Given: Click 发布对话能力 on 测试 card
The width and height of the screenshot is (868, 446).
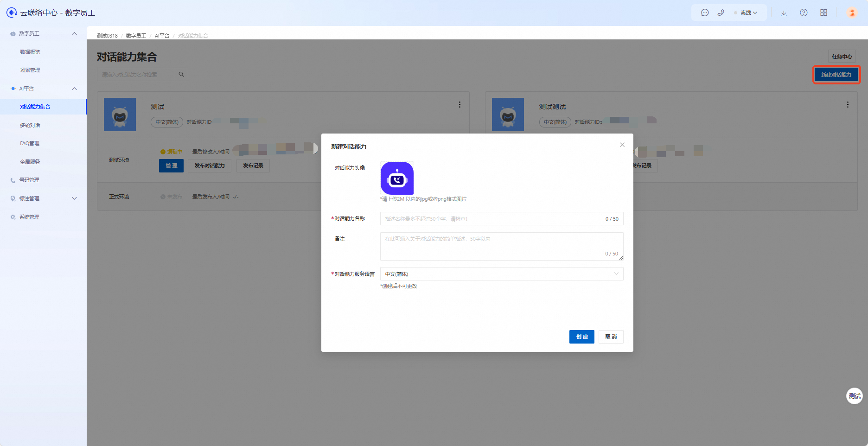Looking at the screenshot, I should pos(210,166).
